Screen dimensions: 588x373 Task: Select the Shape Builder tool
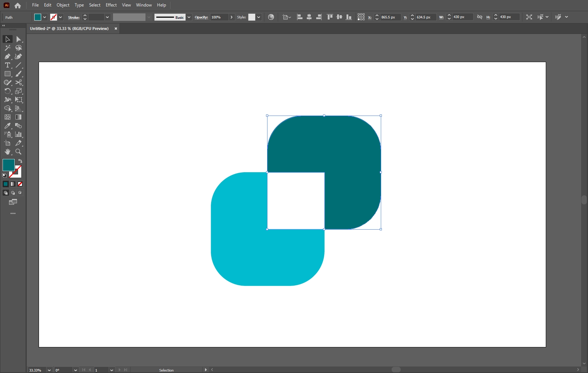coord(8,108)
